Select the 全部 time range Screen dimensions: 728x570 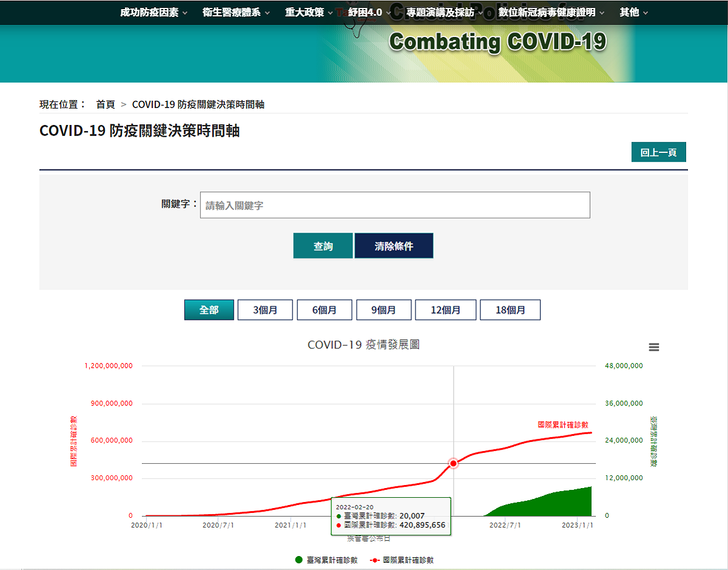(x=209, y=310)
